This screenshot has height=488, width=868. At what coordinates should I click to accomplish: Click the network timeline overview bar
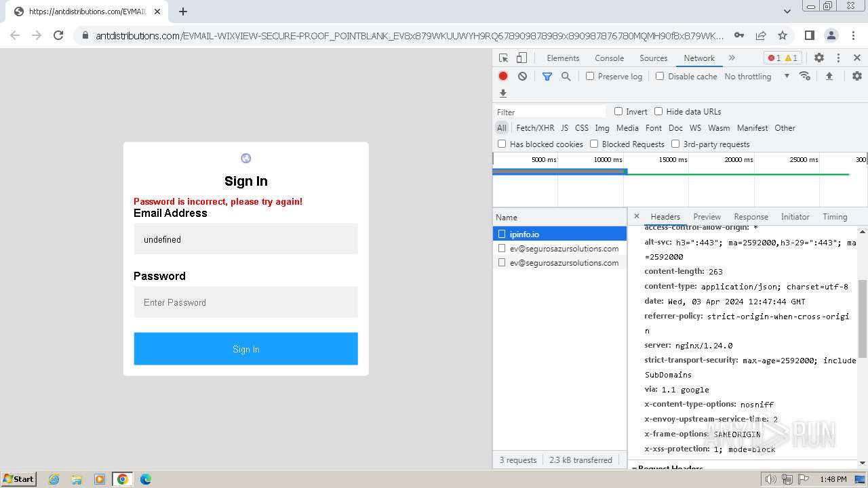[x=679, y=180]
